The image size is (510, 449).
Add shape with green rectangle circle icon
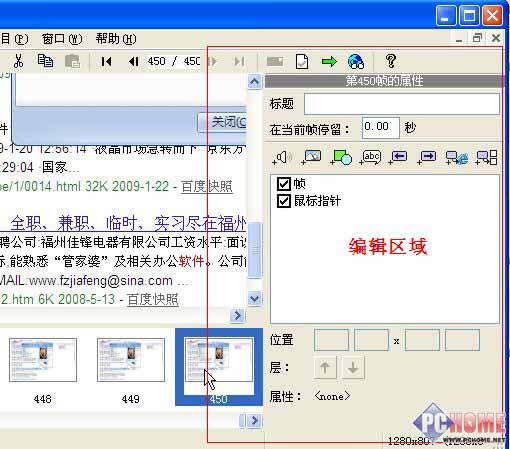(341, 157)
